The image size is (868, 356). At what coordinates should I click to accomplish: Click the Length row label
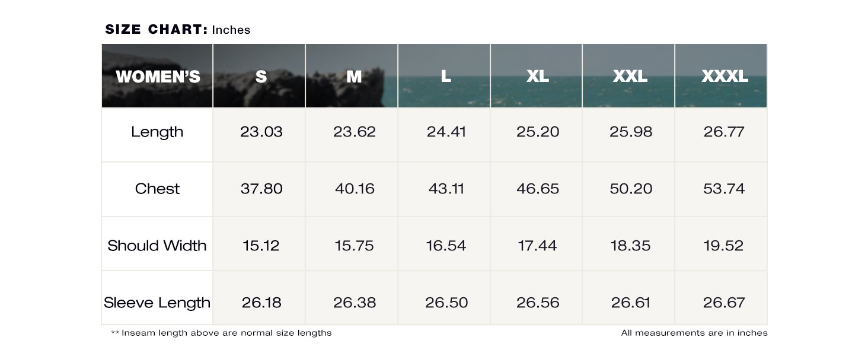157,132
